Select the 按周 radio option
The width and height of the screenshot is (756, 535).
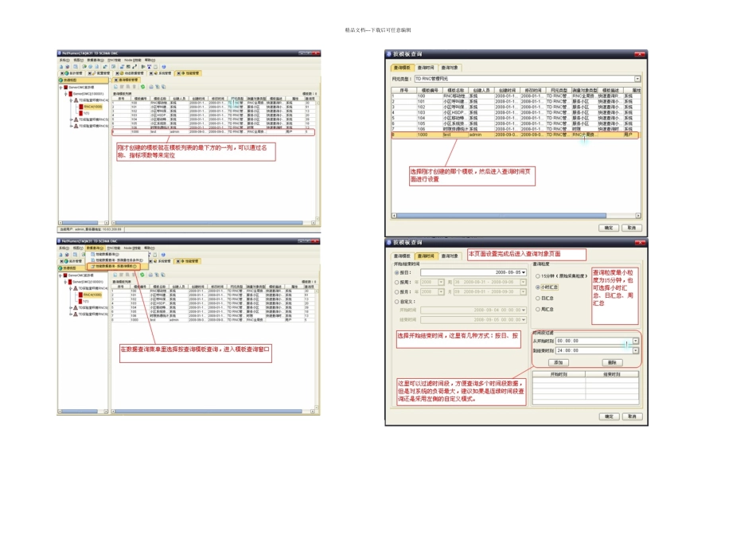click(397, 282)
